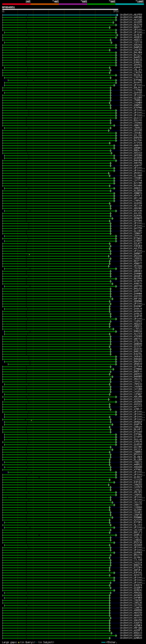Pick the UniRef100_A0NX70 row label

click(131, 284)
